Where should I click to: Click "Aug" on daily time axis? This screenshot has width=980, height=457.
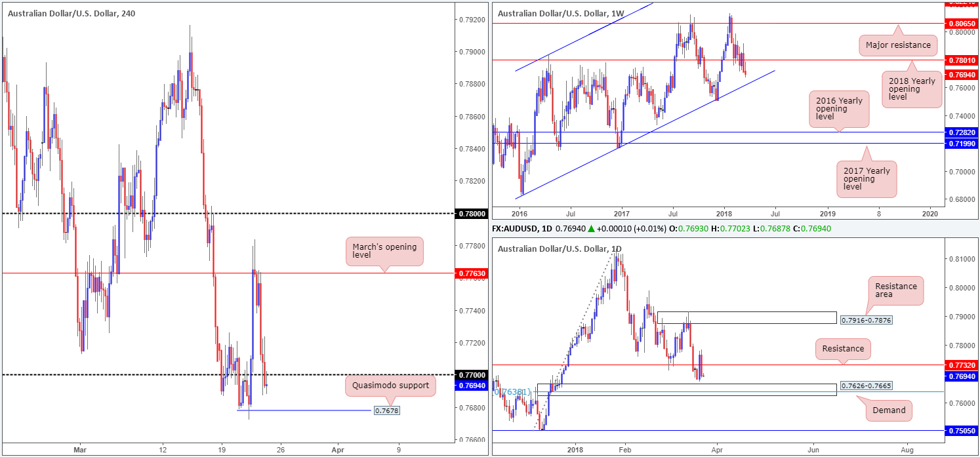(908, 450)
